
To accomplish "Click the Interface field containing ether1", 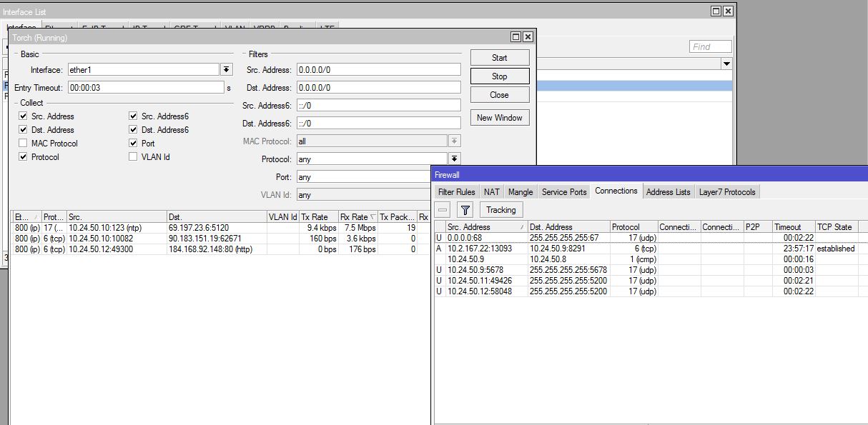I will pyautogui.click(x=143, y=69).
